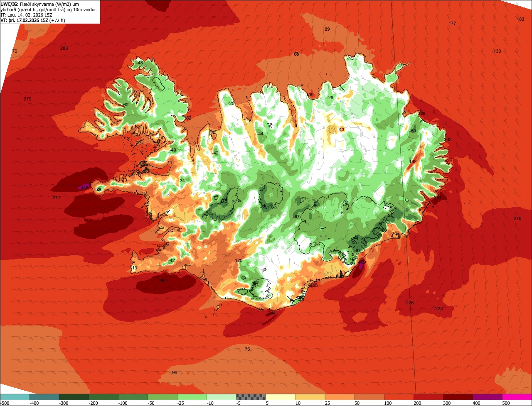Image resolution: width=532 pixels, height=406 pixels.
Task: Select the value 43 in north Iceland
Action: (x=342, y=130)
